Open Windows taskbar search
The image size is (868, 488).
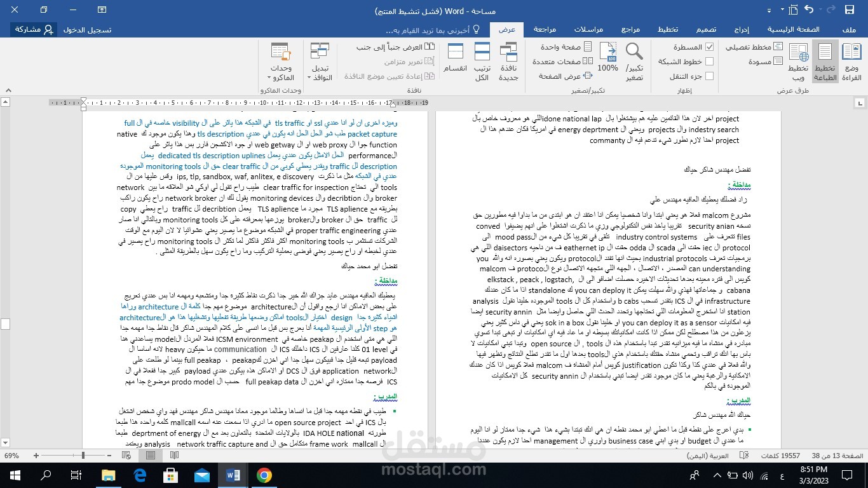(x=46, y=475)
